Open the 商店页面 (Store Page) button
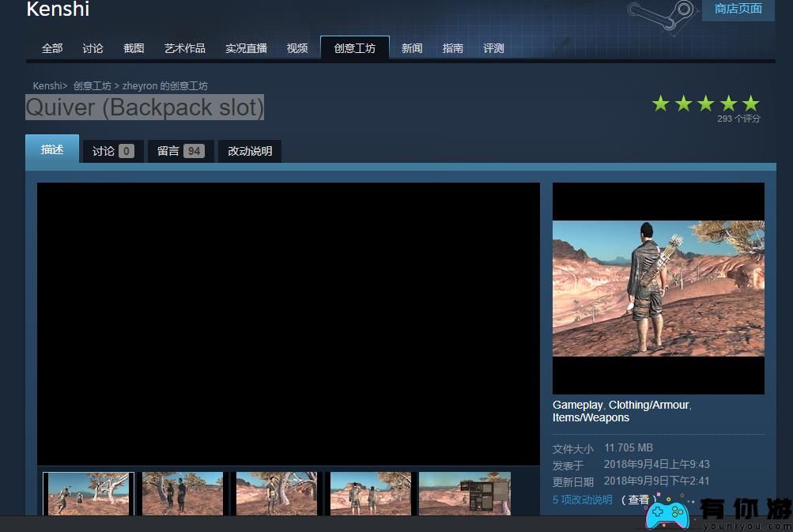 (x=736, y=9)
